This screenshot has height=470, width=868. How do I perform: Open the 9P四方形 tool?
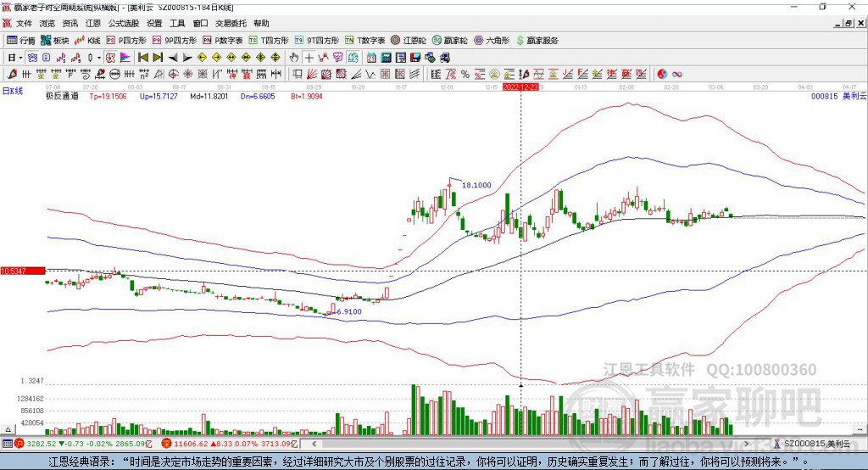[x=175, y=41]
